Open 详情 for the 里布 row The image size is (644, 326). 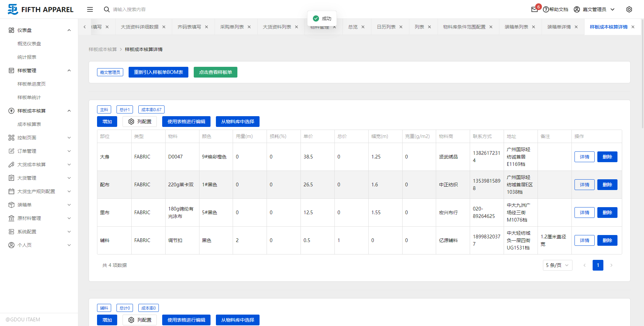(x=585, y=213)
